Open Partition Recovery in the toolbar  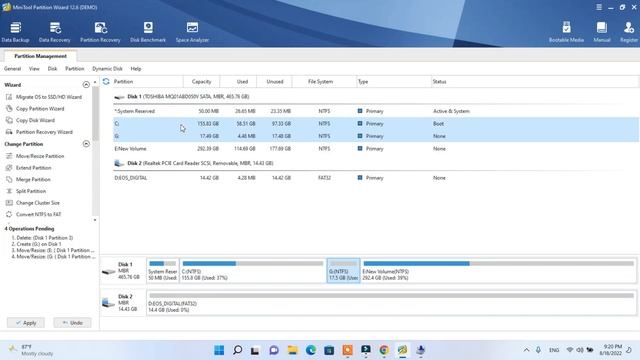(100, 32)
